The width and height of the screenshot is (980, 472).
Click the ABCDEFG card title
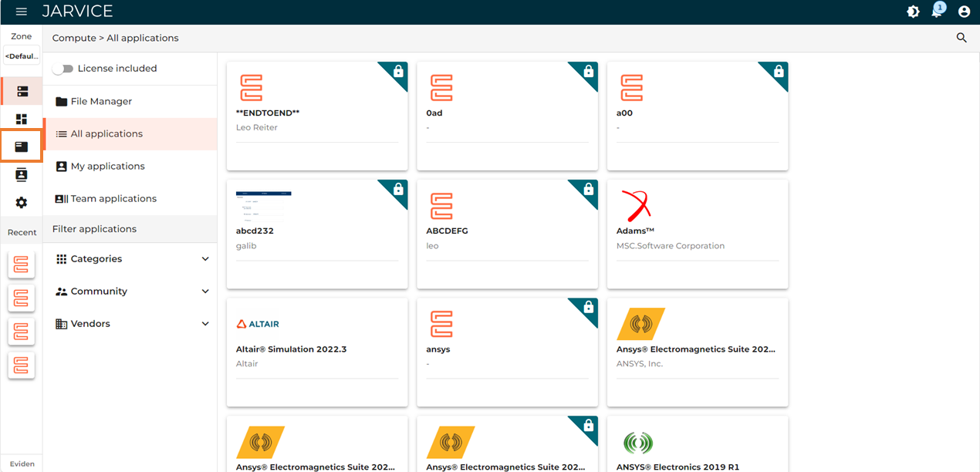pyautogui.click(x=447, y=231)
